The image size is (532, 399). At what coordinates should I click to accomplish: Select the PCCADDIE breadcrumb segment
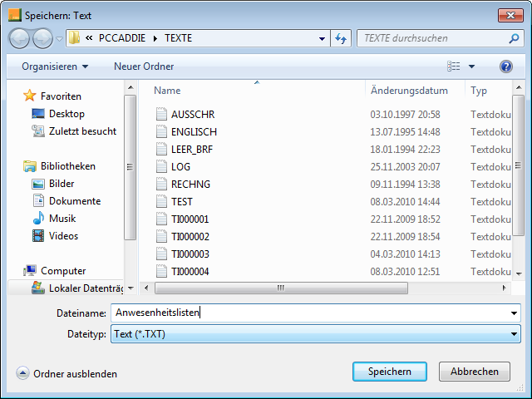[122, 38]
